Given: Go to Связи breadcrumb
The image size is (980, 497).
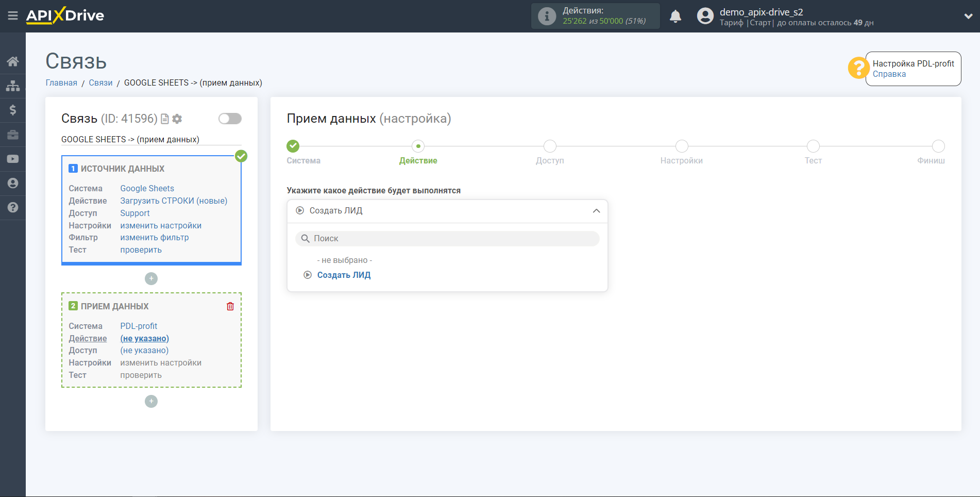Looking at the screenshot, I should pyautogui.click(x=100, y=83).
